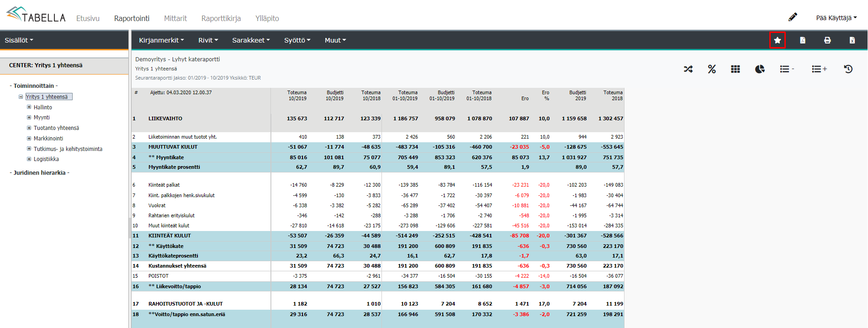The image size is (868, 328).
Task: Export report to PDF file icon
Action: click(802, 40)
